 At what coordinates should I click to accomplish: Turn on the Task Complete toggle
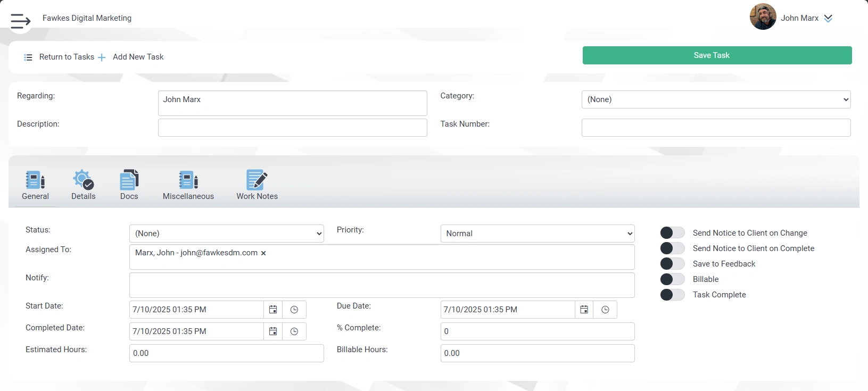click(672, 295)
